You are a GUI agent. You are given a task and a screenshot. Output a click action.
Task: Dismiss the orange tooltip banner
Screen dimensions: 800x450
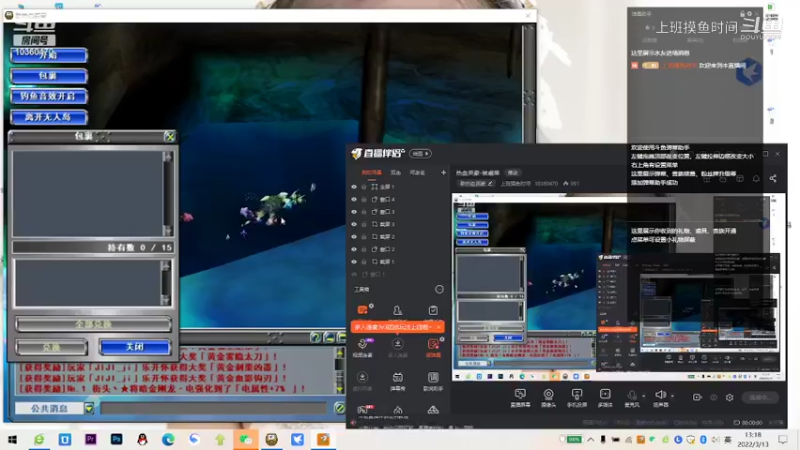[439, 327]
